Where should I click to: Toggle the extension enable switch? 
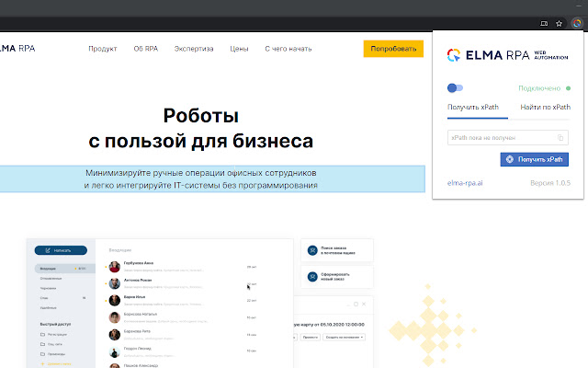[x=456, y=88]
